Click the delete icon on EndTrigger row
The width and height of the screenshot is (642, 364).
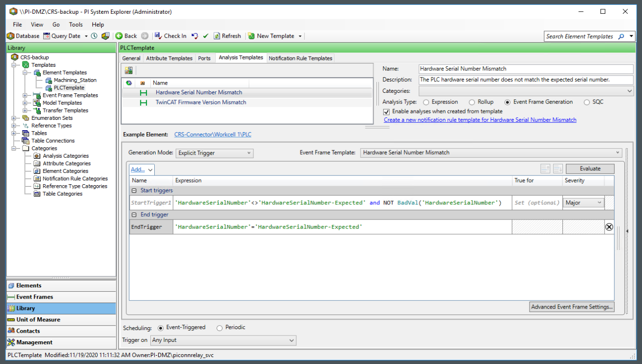[609, 227]
